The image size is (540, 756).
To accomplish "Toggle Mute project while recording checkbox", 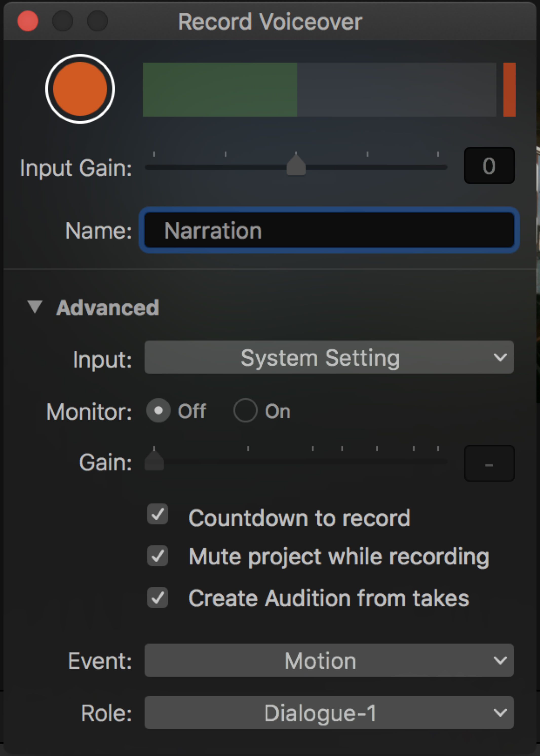I will click(x=158, y=556).
